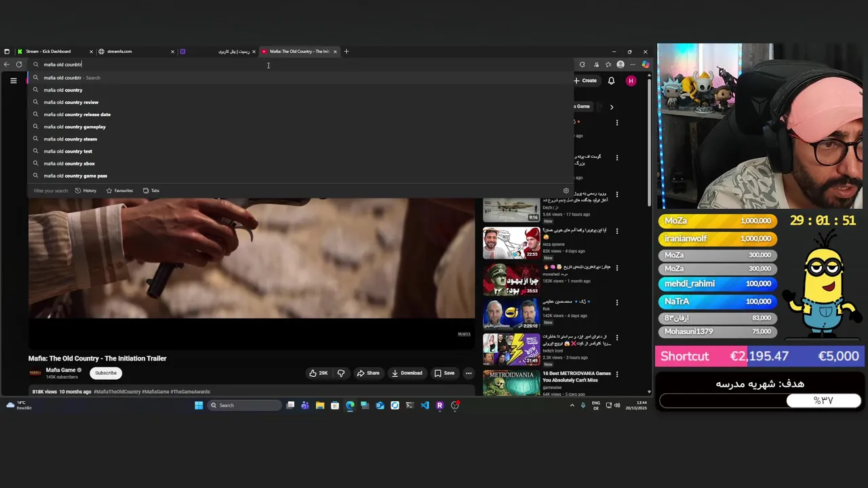The width and height of the screenshot is (868, 488).
Task: Open the 35:53 video thumbnail
Action: [511, 280]
